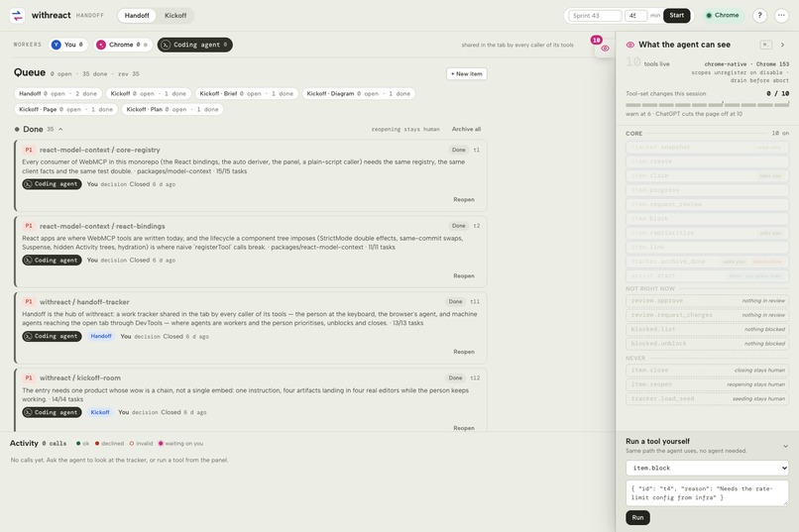Click the P1 priority badge on handoff-tracker
Screen dimensions: 799x532
tap(29, 301)
